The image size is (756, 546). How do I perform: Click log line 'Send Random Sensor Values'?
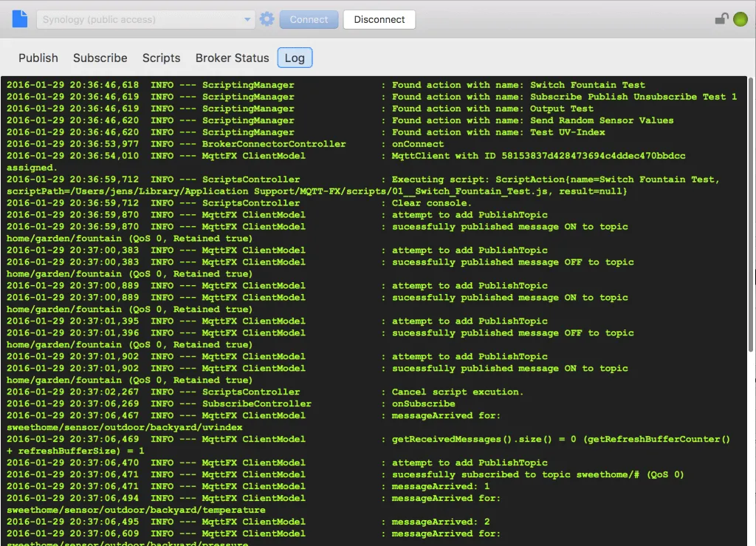point(602,120)
